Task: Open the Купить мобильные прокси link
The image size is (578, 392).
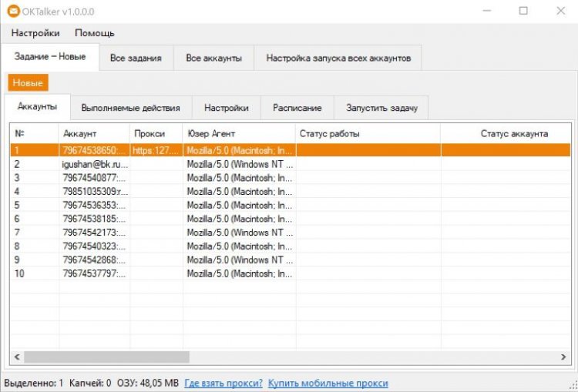Action: pos(329,383)
